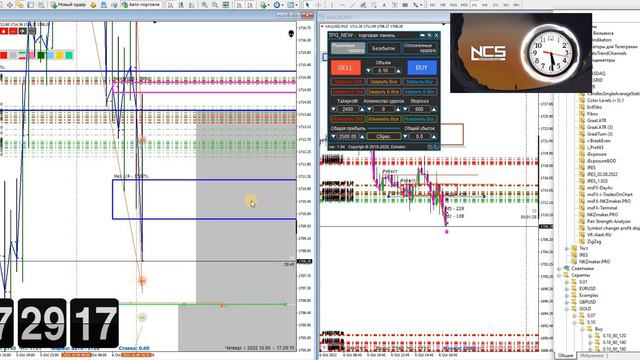The height and width of the screenshot is (360, 640).
Task: Select the arrow cursor tool
Action: [307, 5]
